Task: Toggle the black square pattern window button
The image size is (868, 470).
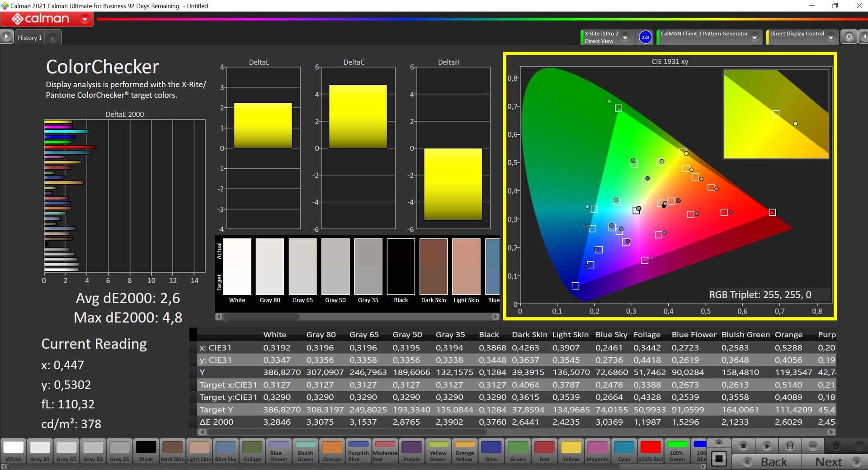Action: point(719,459)
